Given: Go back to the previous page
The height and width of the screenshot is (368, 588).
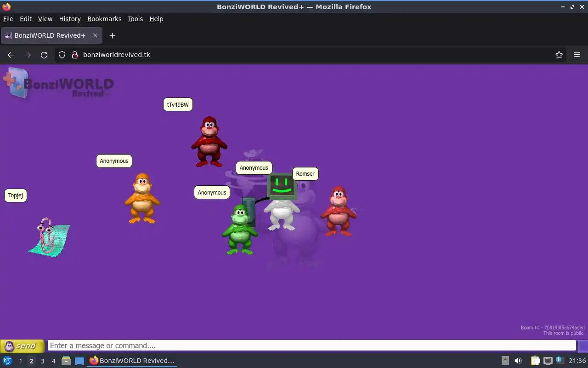Looking at the screenshot, I should 11,55.
